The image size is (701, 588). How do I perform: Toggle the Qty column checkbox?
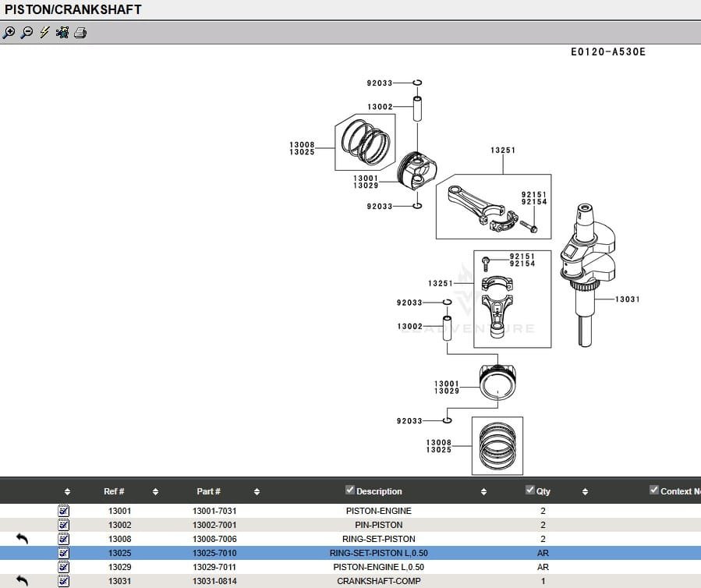(x=530, y=491)
